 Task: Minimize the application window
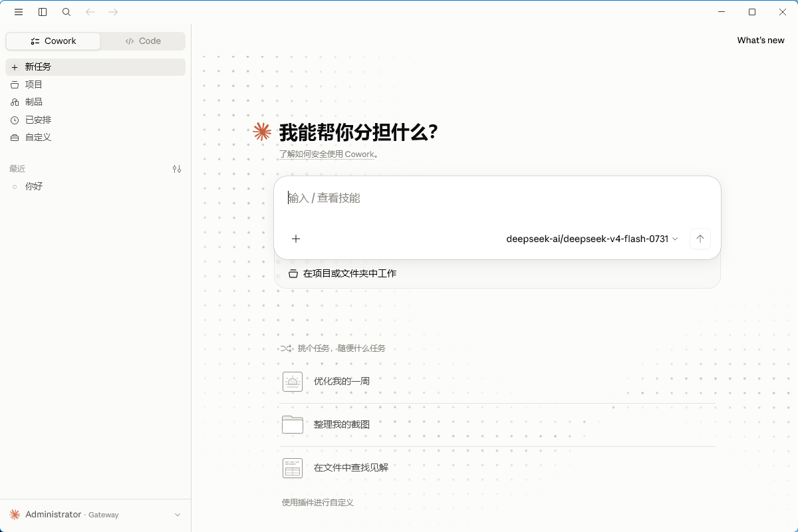(722, 12)
